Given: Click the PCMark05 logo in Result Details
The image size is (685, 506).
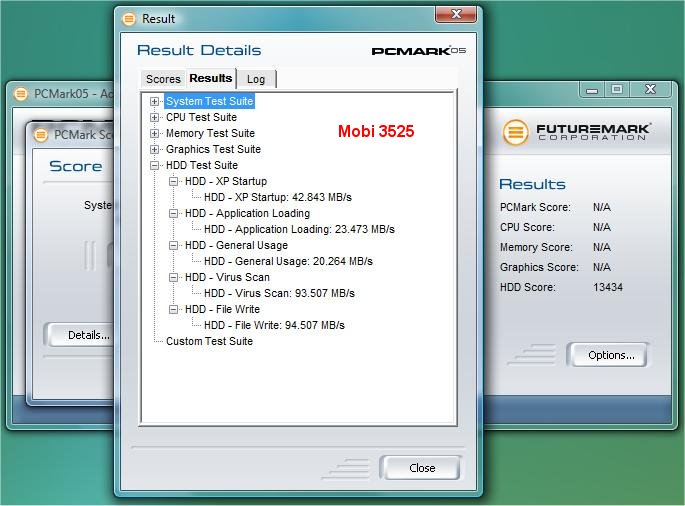Looking at the screenshot, I should coord(419,51).
